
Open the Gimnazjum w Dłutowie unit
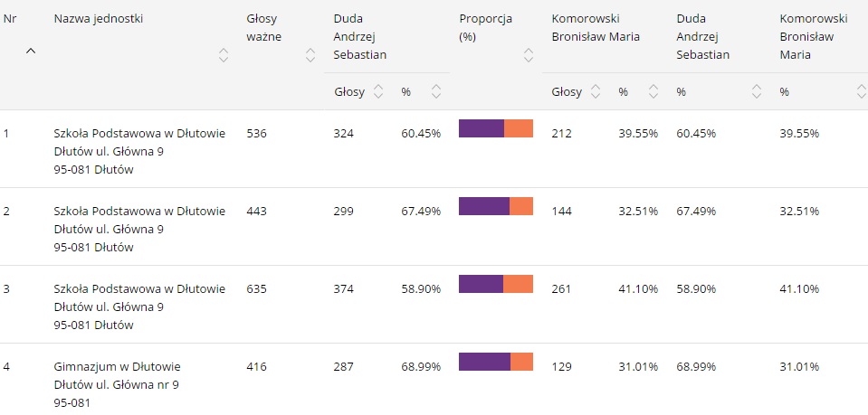[118, 367]
